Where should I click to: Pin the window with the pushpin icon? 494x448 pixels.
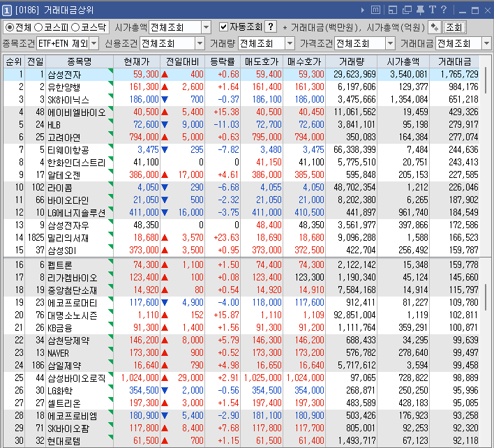[420, 10]
